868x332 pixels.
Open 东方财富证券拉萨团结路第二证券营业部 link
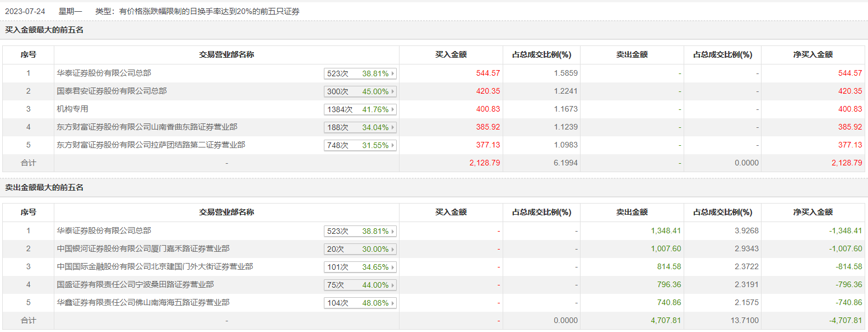click(x=151, y=145)
